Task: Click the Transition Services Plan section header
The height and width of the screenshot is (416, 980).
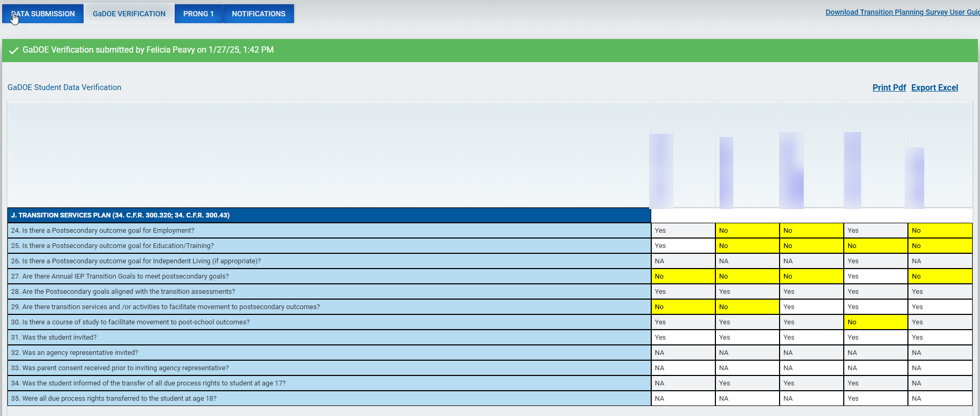Action: tap(120, 215)
